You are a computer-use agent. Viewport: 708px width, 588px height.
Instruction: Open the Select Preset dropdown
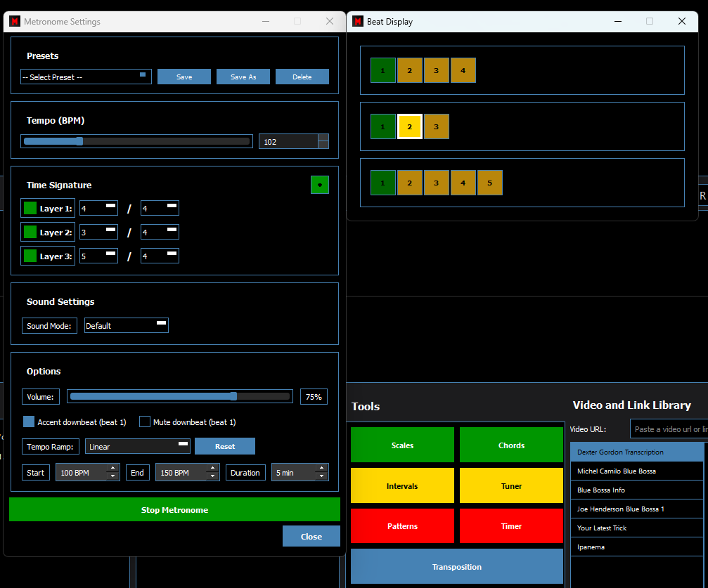(86, 77)
